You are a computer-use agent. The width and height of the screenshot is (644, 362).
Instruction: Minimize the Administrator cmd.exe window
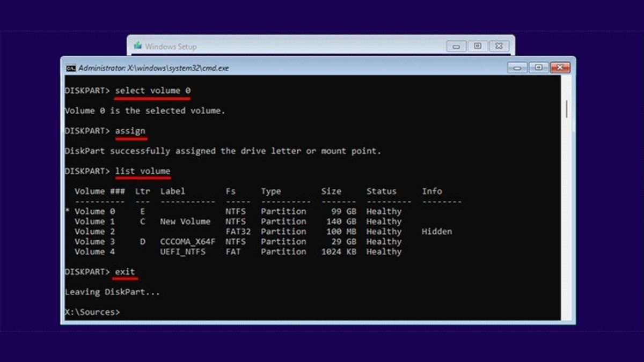(x=517, y=68)
